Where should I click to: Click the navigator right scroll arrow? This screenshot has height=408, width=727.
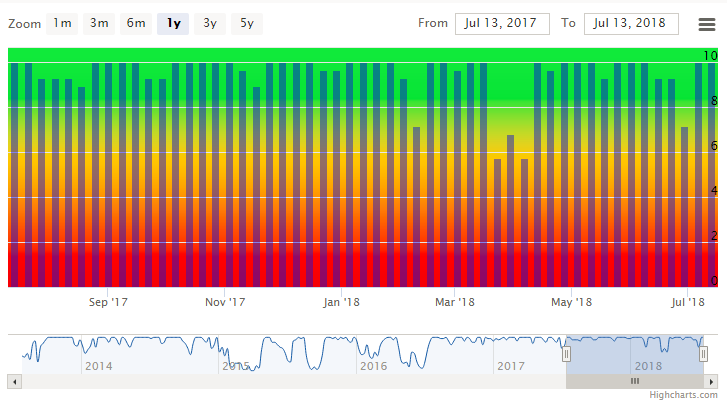(x=711, y=382)
